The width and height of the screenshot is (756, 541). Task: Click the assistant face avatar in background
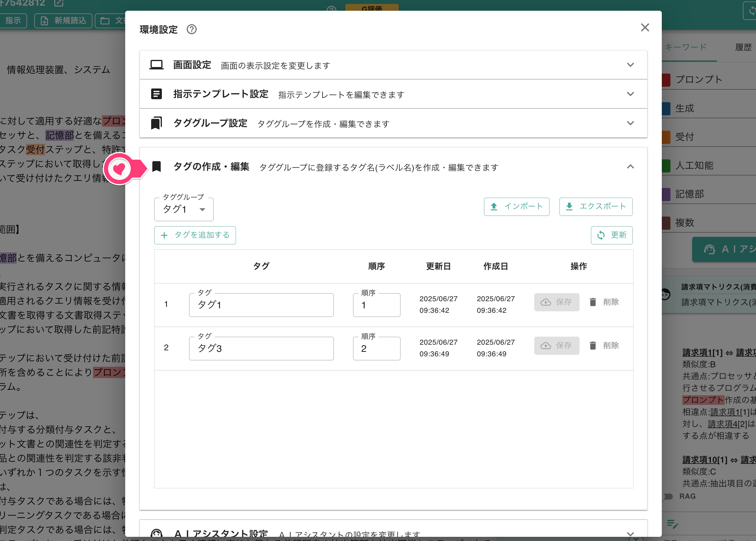point(665,295)
